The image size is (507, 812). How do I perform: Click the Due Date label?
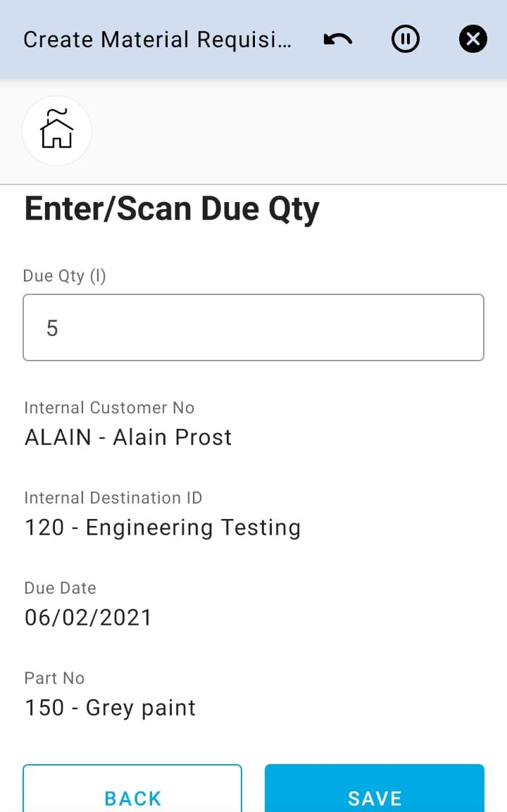point(60,588)
